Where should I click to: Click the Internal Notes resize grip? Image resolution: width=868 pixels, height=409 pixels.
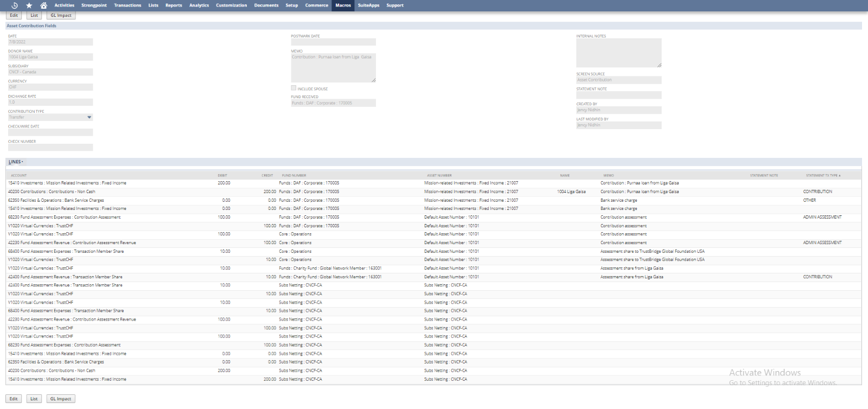point(659,65)
